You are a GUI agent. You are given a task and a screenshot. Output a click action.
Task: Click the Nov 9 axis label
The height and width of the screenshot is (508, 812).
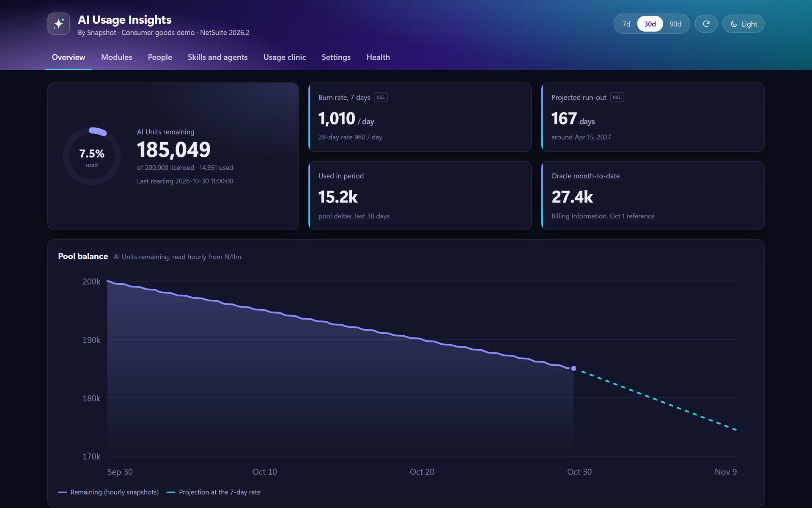(726, 472)
